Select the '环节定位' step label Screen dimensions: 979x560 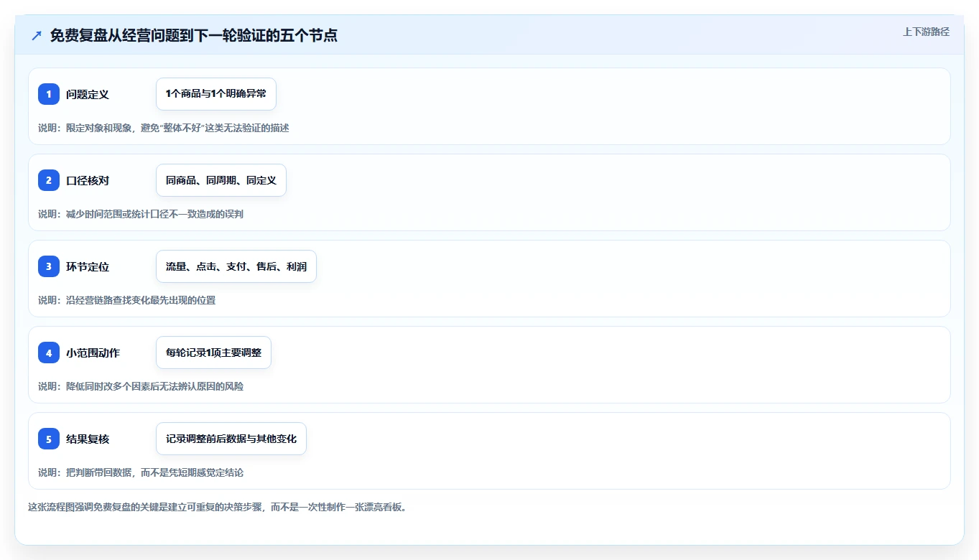(88, 266)
